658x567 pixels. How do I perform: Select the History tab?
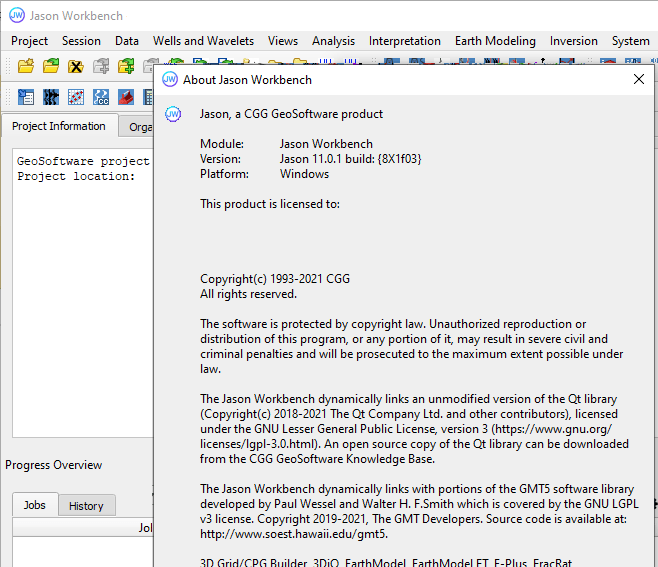[86, 506]
